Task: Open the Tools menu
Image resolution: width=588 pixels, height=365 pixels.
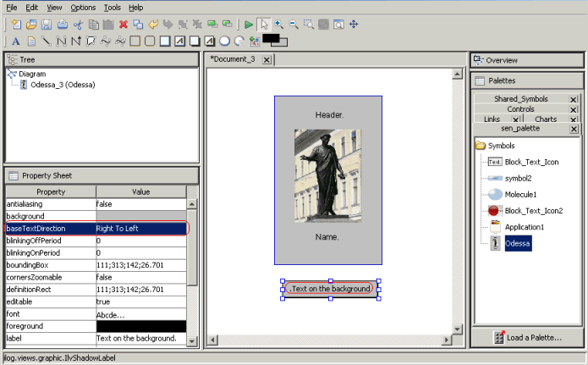Action: pos(112,7)
